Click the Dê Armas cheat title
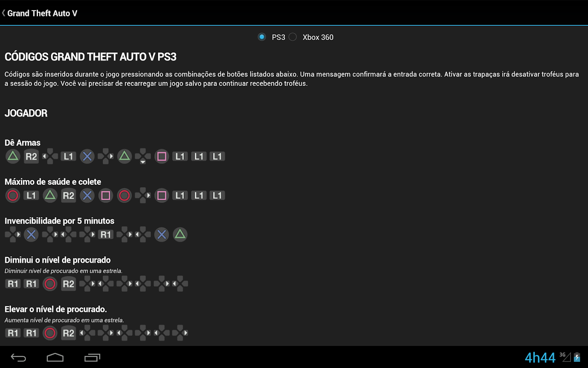 coord(22,143)
